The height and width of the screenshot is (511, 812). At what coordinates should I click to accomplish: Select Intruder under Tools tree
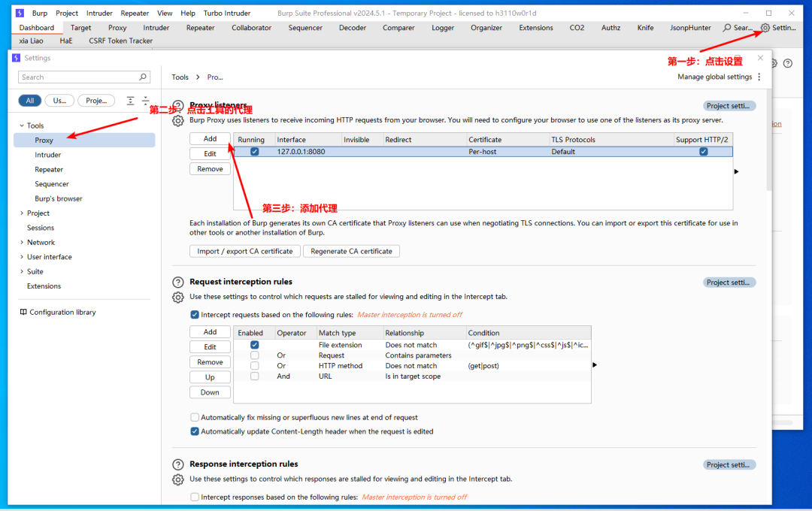pyautogui.click(x=47, y=154)
